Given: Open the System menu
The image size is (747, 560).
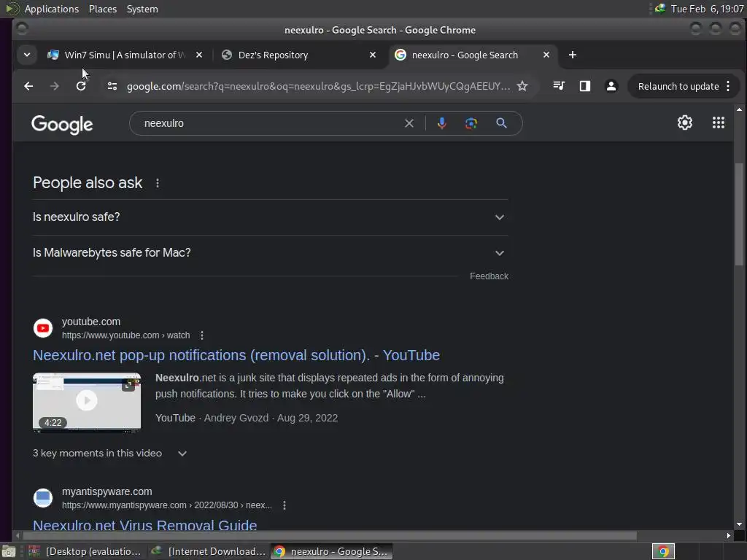Looking at the screenshot, I should (x=142, y=9).
